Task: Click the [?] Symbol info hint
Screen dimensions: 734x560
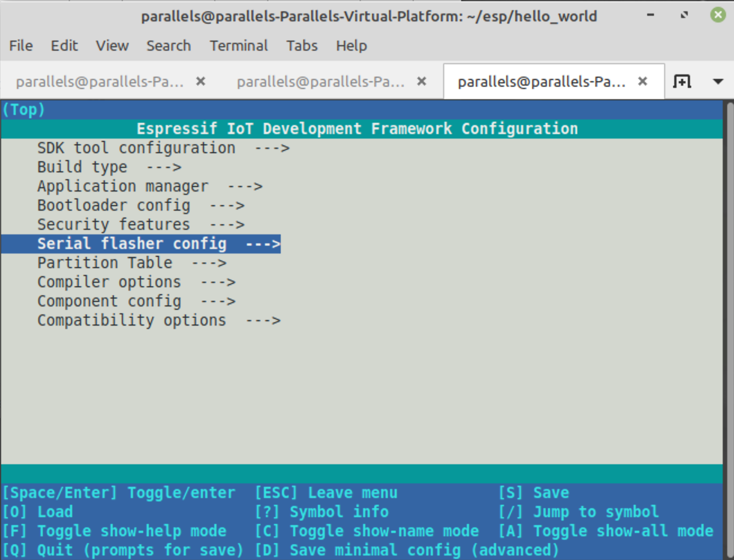Action: pos(321,512)
